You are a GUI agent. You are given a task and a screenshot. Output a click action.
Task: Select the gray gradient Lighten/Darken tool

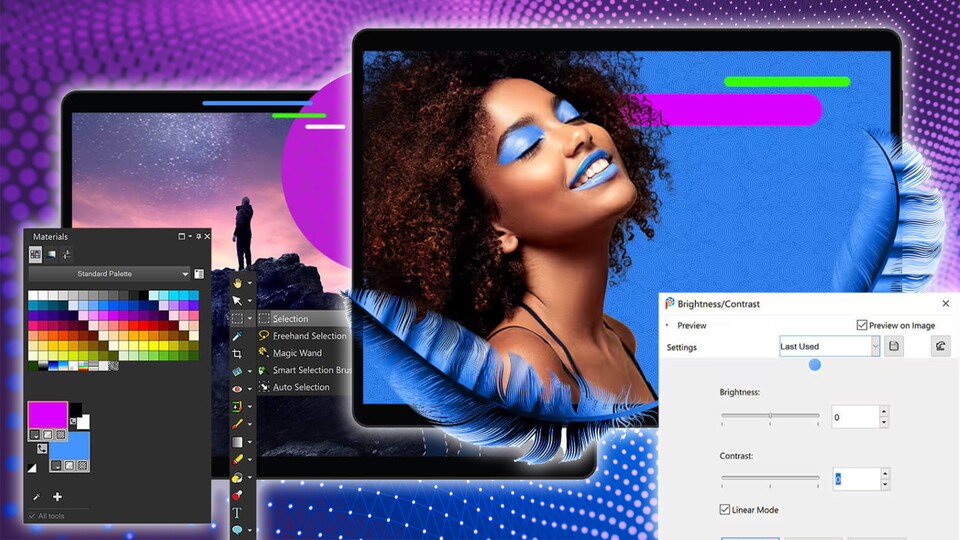[x=237, y=441]
